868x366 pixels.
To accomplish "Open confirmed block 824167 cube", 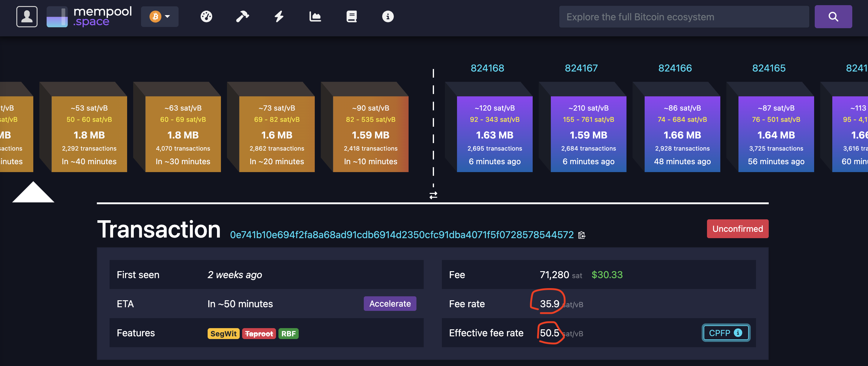I will pyautogui.click(x=588, y=134).
